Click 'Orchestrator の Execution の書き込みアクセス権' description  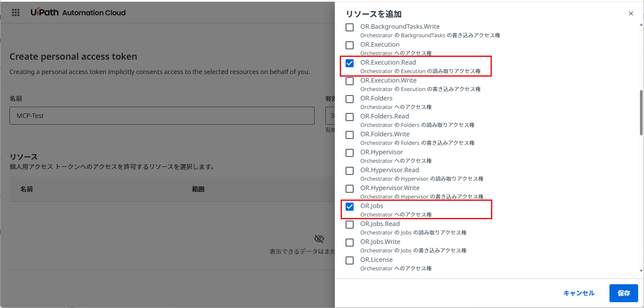pos(421,89)
